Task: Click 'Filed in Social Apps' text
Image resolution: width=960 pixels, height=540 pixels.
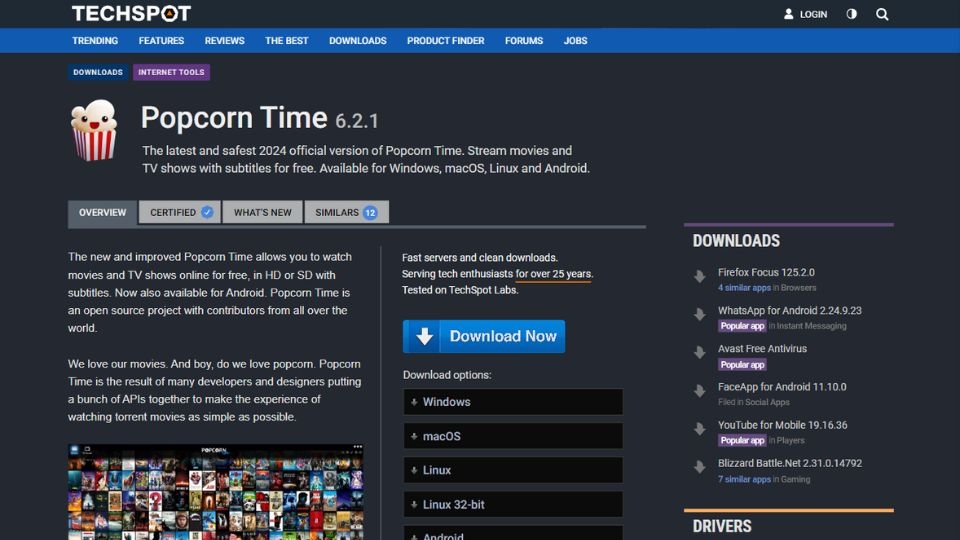Action: coord(754,402)
